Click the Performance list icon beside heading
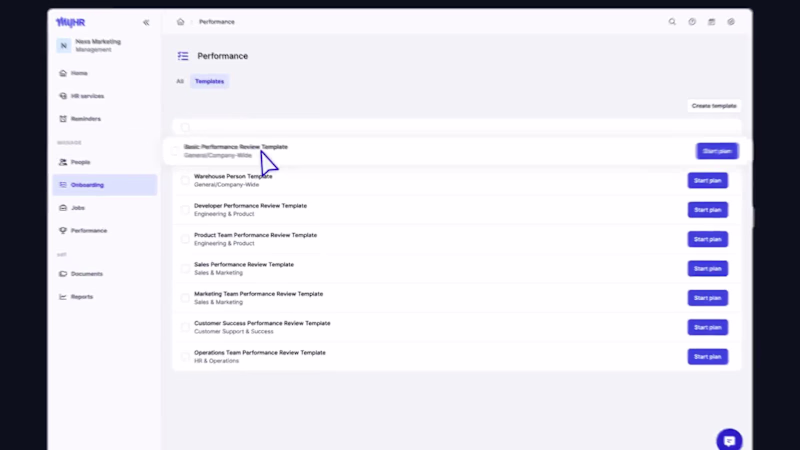The width and height of the screenshot is (800, 450). click(x=183, y=56)
